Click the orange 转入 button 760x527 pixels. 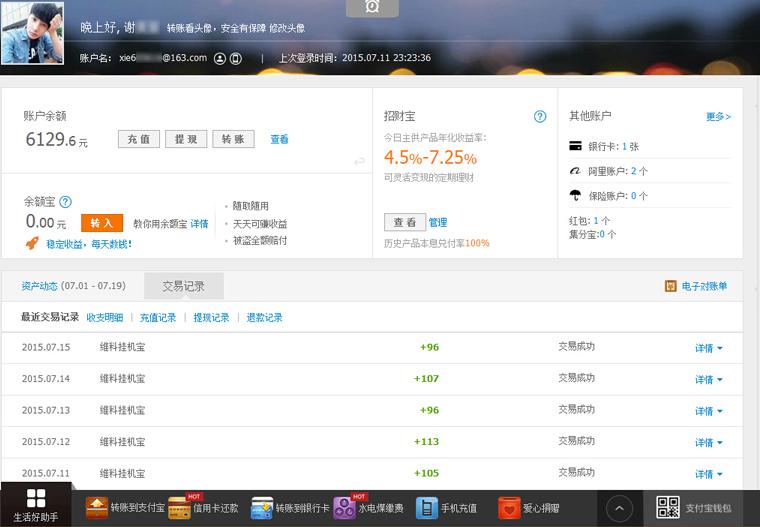pyautogui.click(x=102, y=223)
